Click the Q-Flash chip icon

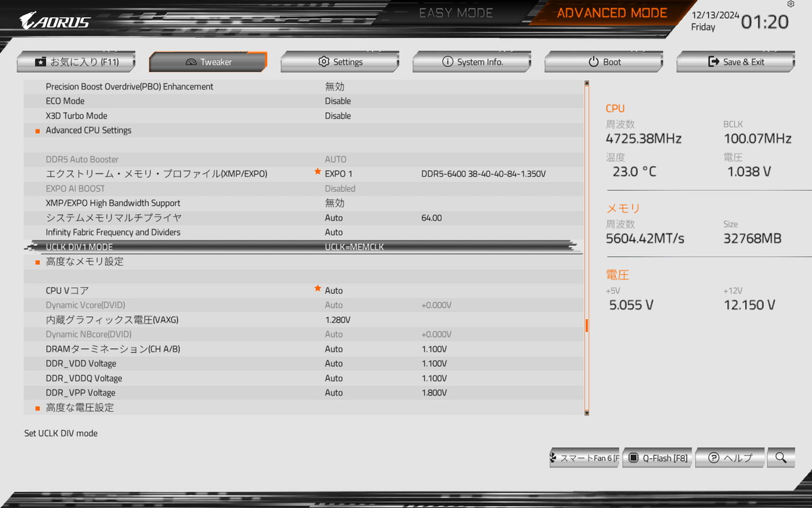click(x=633, y=458)
